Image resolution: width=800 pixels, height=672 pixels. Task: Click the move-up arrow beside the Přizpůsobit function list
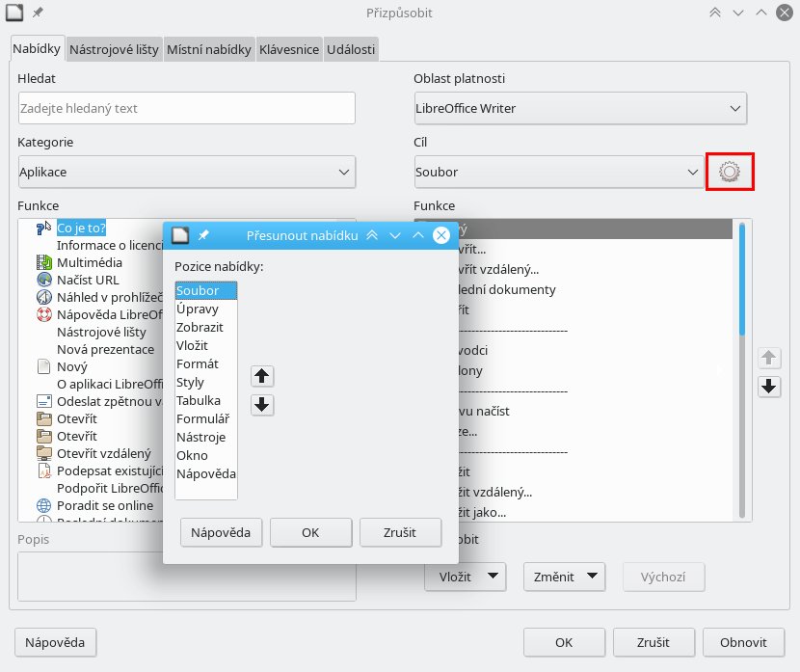[x=769, y=358]
